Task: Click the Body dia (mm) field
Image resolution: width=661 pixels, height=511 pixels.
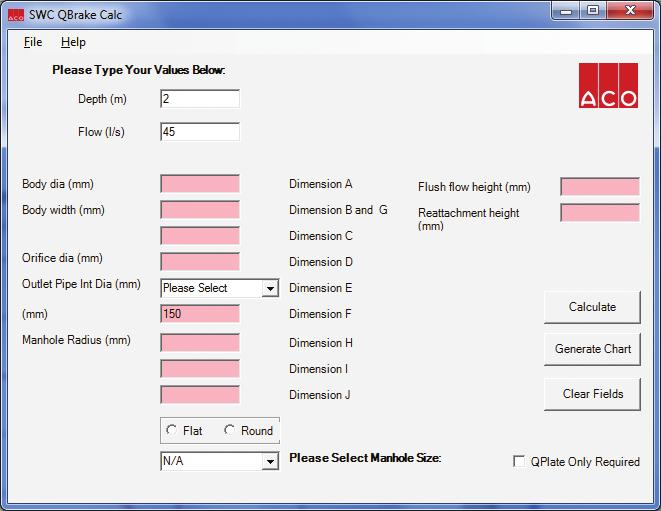Action: coord(200,184)
